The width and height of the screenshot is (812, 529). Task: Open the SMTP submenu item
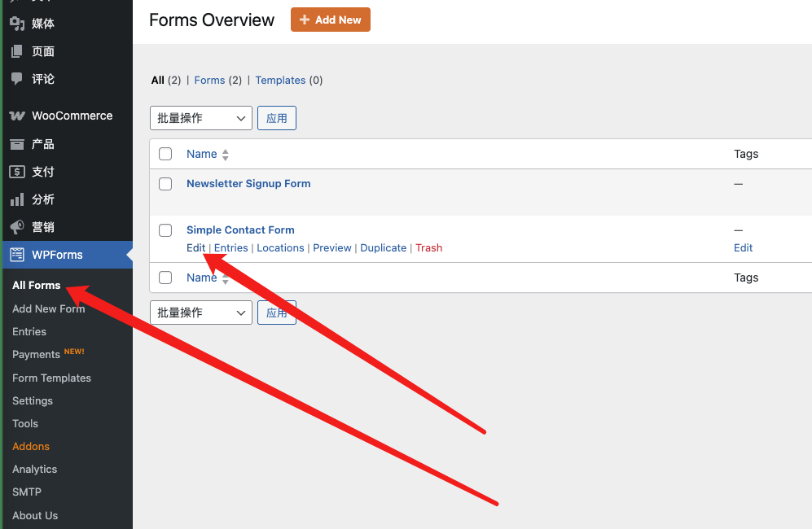tap(27, 492)
